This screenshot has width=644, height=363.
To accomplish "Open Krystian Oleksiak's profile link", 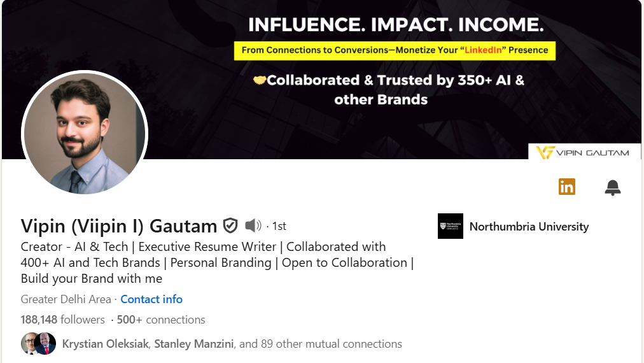I will (x=106, y=344).
